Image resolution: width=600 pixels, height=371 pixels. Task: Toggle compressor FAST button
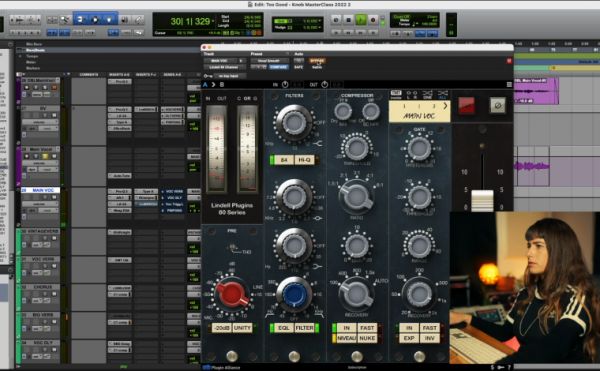pyautogui.click(x=367, y=328)
